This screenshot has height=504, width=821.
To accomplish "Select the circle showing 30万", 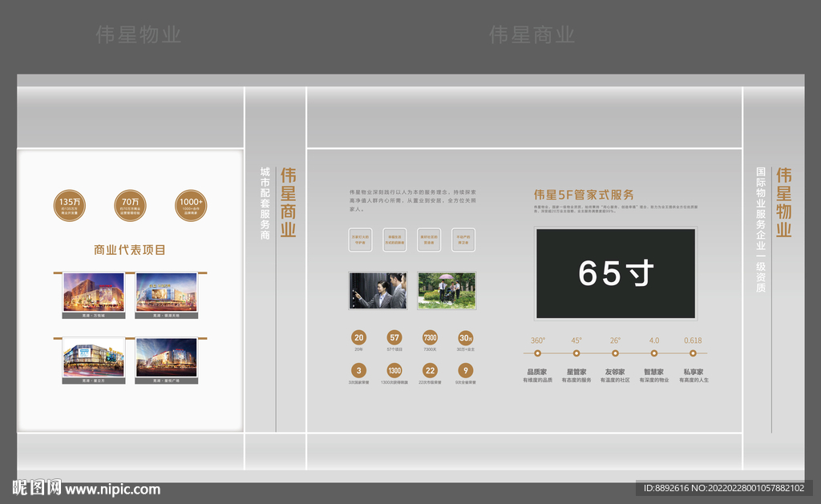I will (466, 337).
